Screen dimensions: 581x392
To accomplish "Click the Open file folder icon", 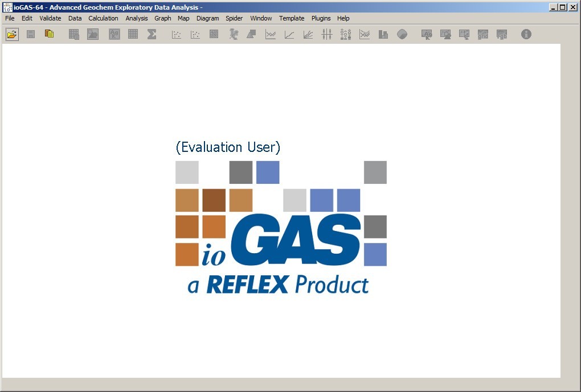I will [x=12, y=35].
